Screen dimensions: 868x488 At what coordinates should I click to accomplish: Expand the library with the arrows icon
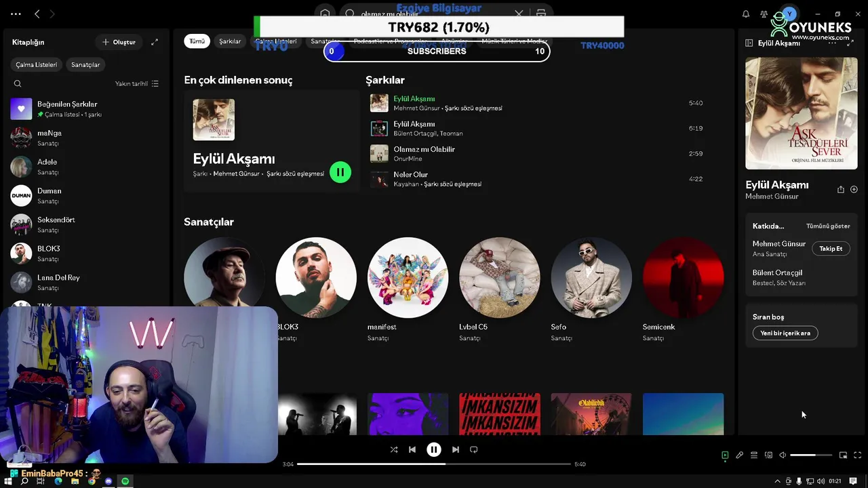[155, 42]
